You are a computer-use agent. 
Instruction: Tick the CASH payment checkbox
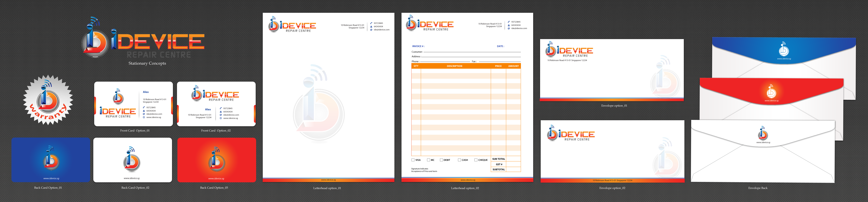(x=459, y=160)
